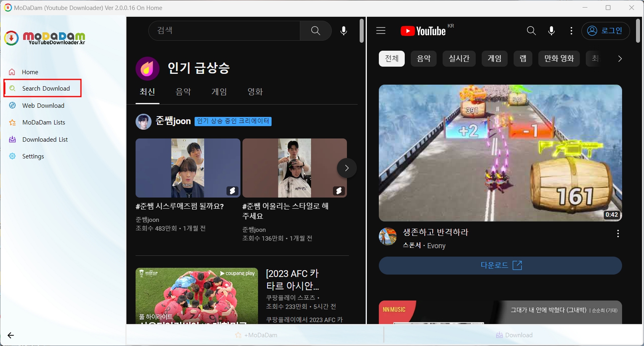Select the 음악 filter chip in YouTube pane
The image size is (644, 346).
pos(423,59)
